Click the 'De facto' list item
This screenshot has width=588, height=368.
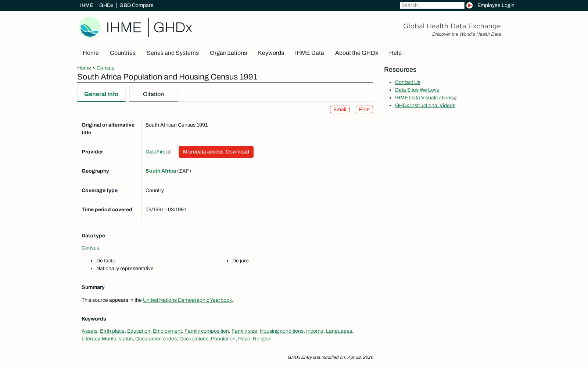pos(106,261)
